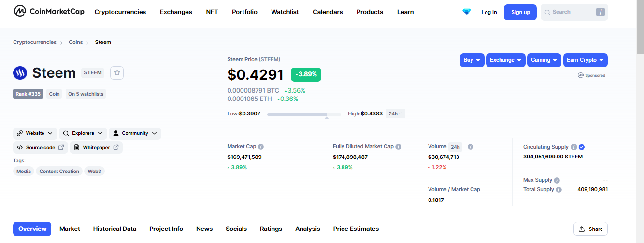Click the STEEM ticker symbol badge
Screen dimensions: 644x243
pyautogui.click(x=93, y=73)
